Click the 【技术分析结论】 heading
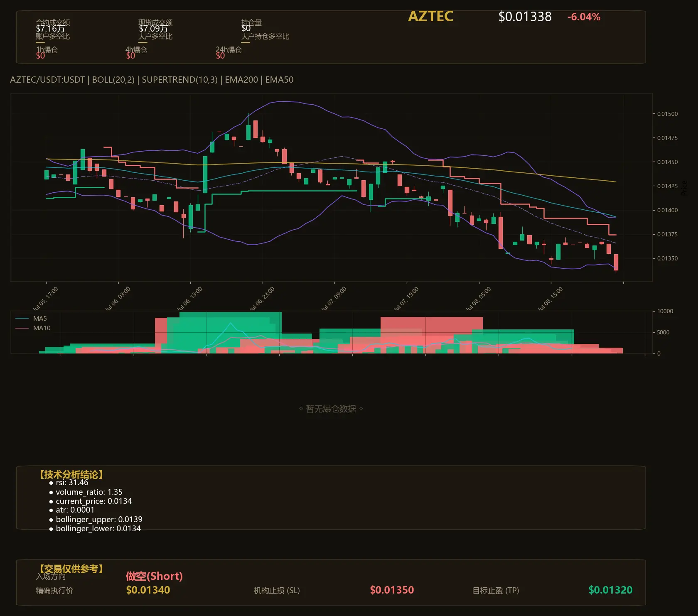Screen dimensions: 698x616 point(71,475)
